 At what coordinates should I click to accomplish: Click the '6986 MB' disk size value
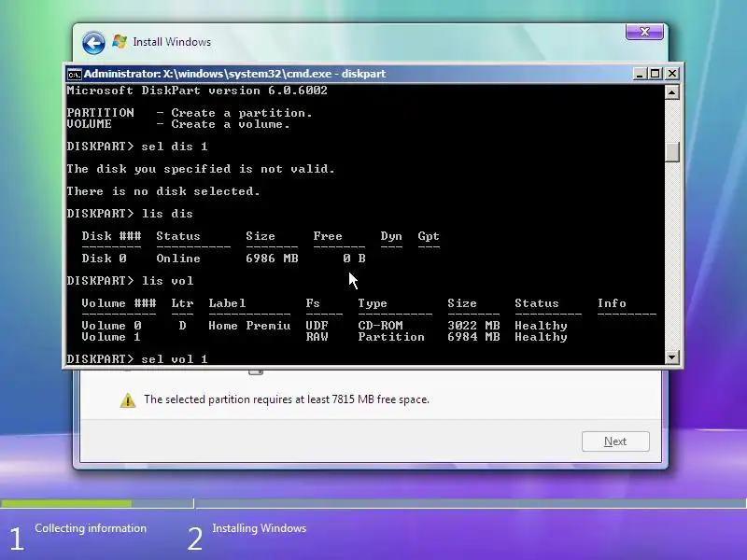point(272,259)
